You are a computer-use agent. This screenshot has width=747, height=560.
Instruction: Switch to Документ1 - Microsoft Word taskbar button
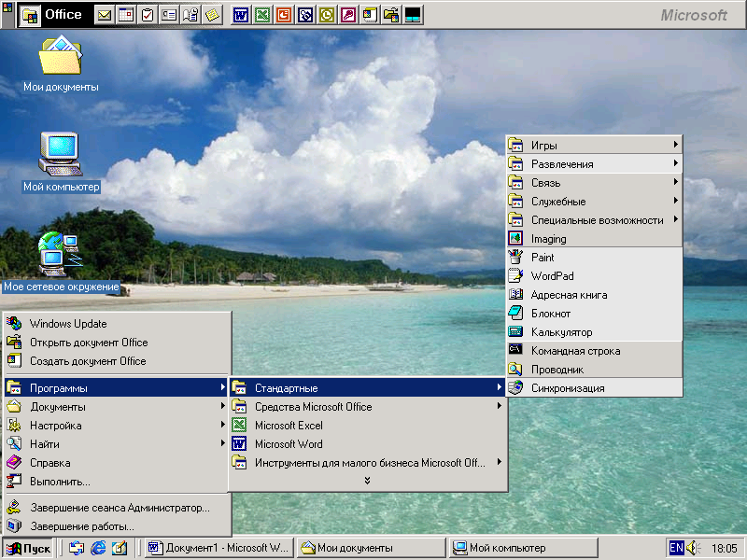coord(218,548)
